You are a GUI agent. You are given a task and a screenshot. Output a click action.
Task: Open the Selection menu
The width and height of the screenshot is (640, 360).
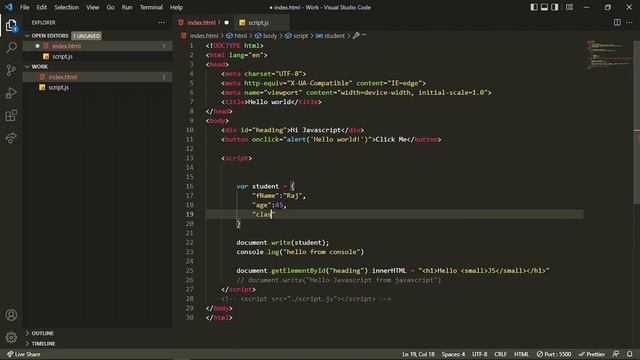[x=67, y=7]
